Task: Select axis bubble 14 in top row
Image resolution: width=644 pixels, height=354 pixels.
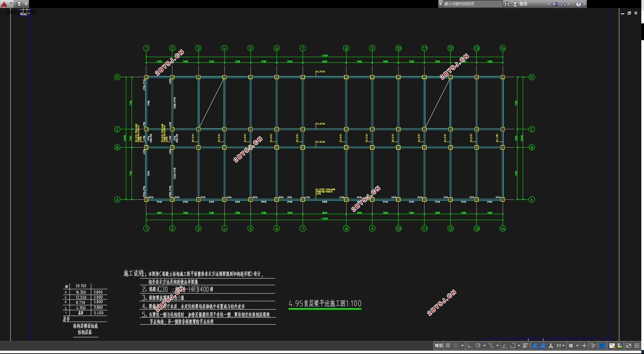Action: click(x=503, y=48)
